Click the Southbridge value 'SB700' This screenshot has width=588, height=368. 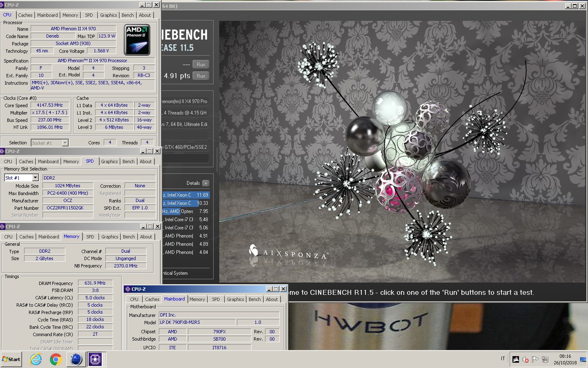pos(219,339)
